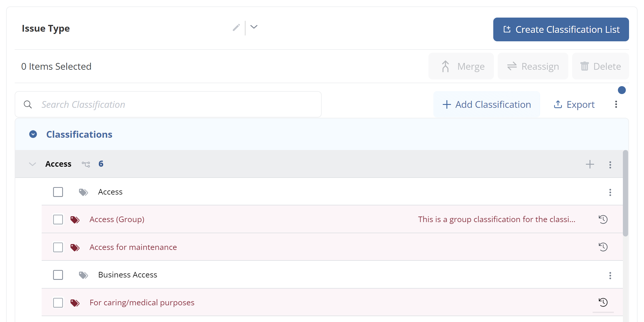644x322 pixels.
Task: Check the Business Access checkbox
Action: [x=58, y=275]
